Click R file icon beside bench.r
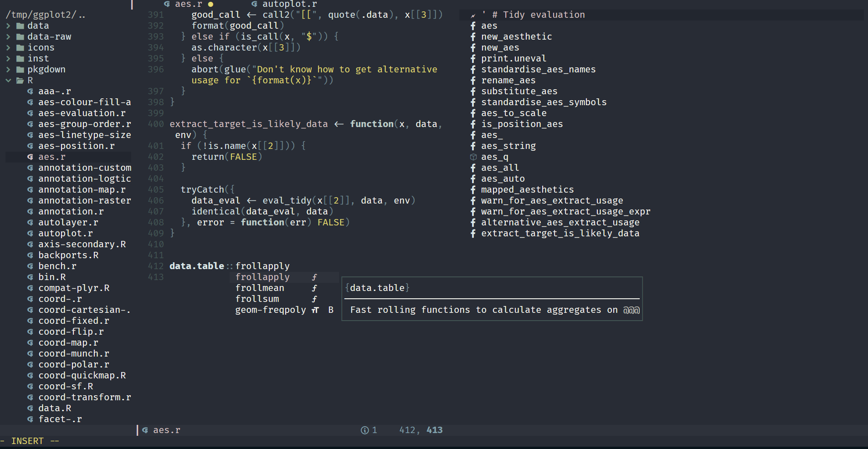 [30, 266]
